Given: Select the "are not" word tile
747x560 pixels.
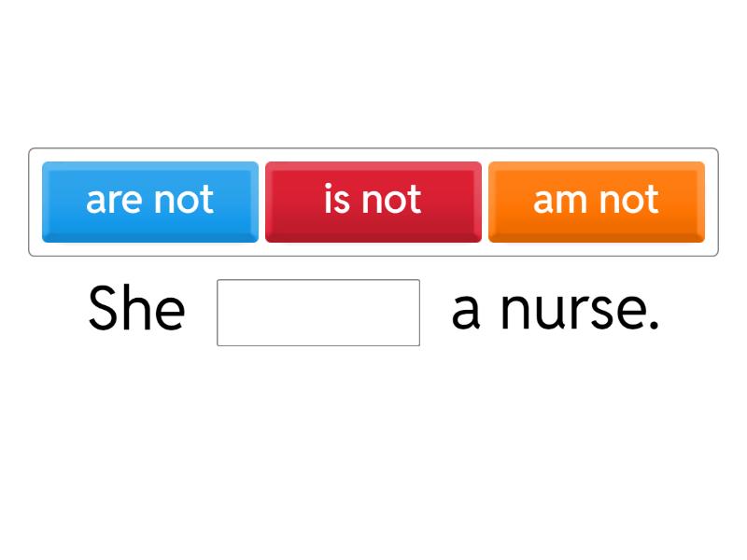Looking at the screenshot, I should (150, 202).
